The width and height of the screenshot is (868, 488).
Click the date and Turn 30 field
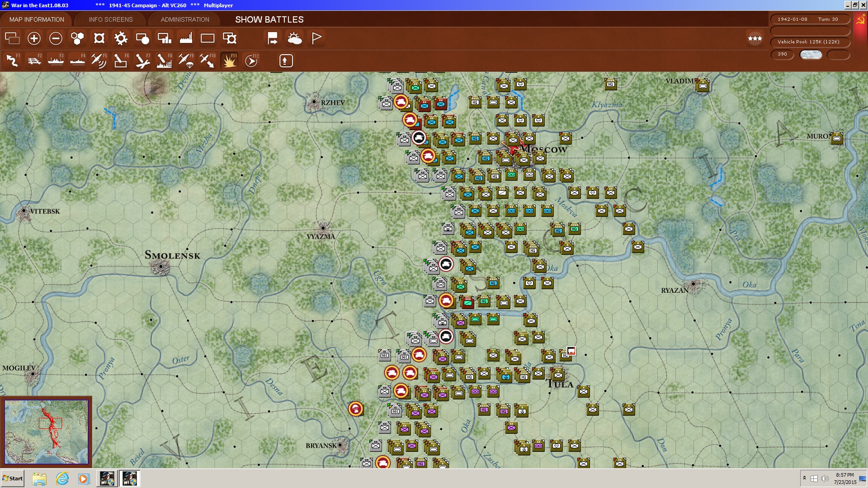pyautogui.click(x=810, y=19)
